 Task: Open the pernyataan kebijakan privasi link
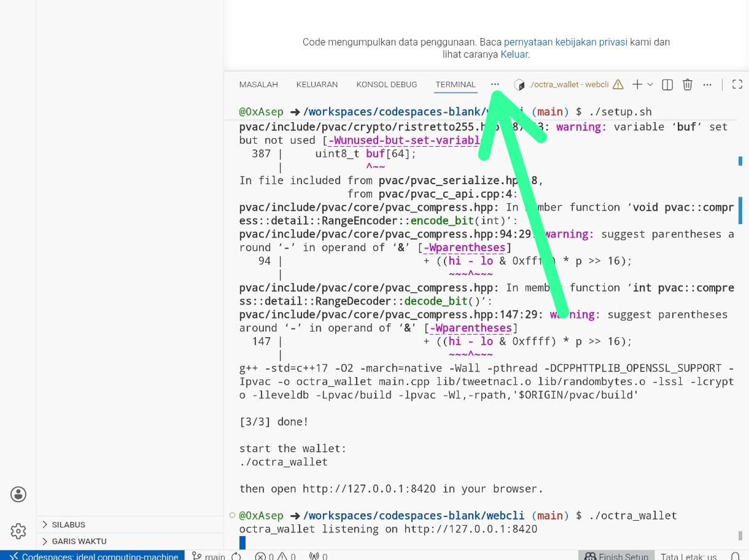click(x=565, y=42)
